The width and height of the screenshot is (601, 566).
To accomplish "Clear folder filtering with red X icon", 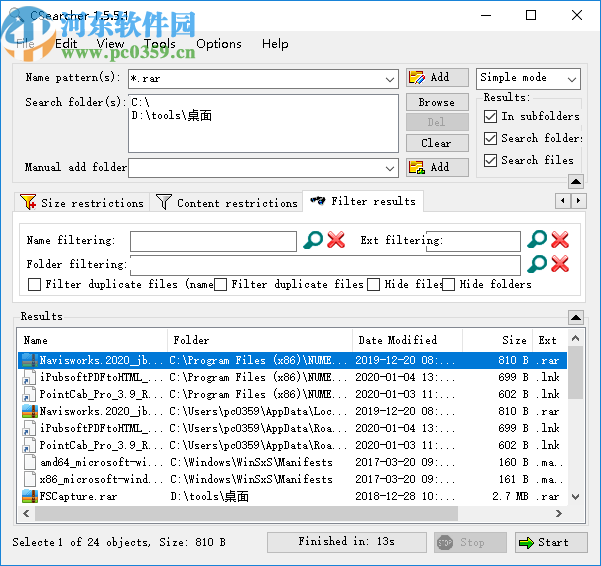I will [560, 264].
